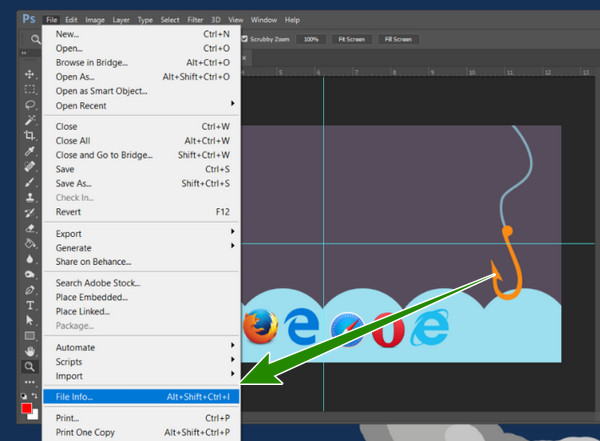Viewport: 600px width, 441px height.
Task: Open the Edit Toolbar three-dots icon
Action: pos(29,382)
